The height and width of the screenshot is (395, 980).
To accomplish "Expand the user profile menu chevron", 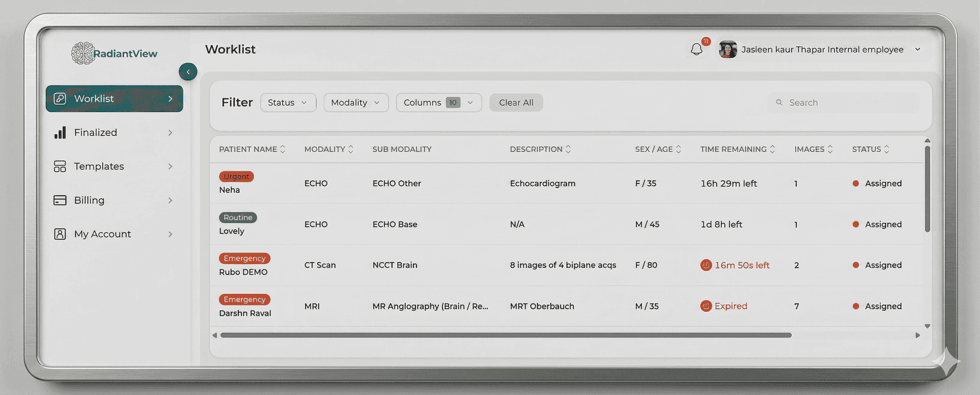I will [x=918, y=50].
